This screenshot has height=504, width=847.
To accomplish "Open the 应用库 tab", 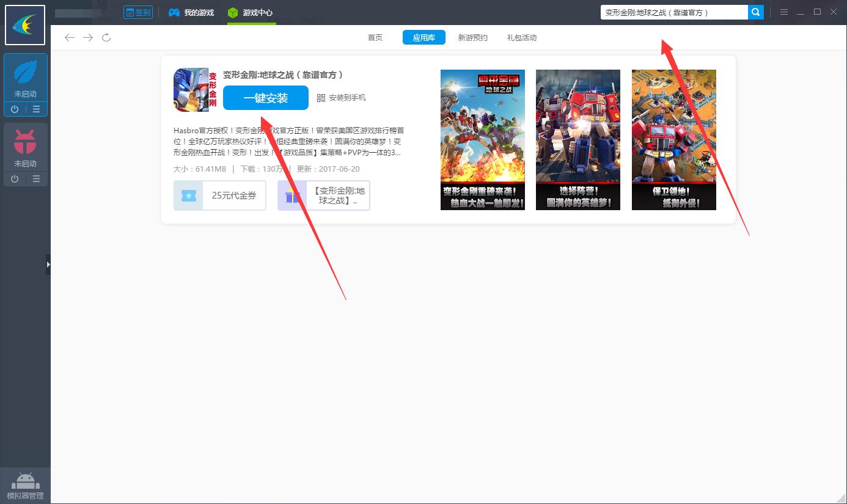I will point(424,37).
